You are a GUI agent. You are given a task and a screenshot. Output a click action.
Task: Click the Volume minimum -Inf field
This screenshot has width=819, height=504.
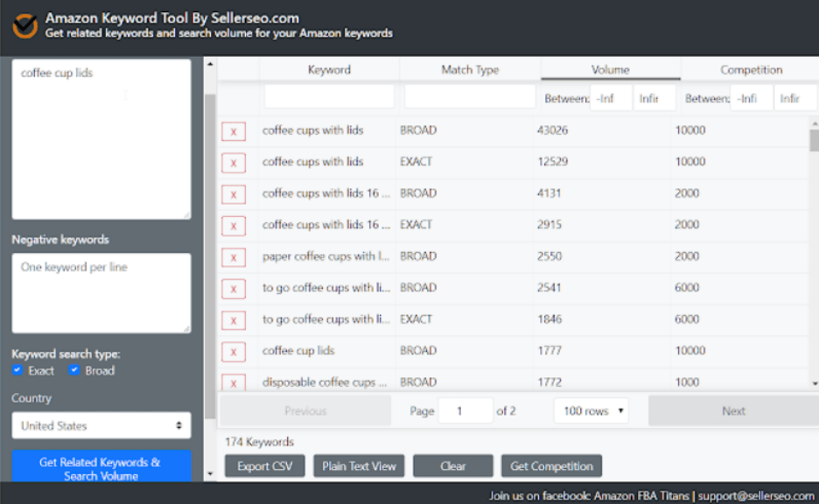[611, 98]
